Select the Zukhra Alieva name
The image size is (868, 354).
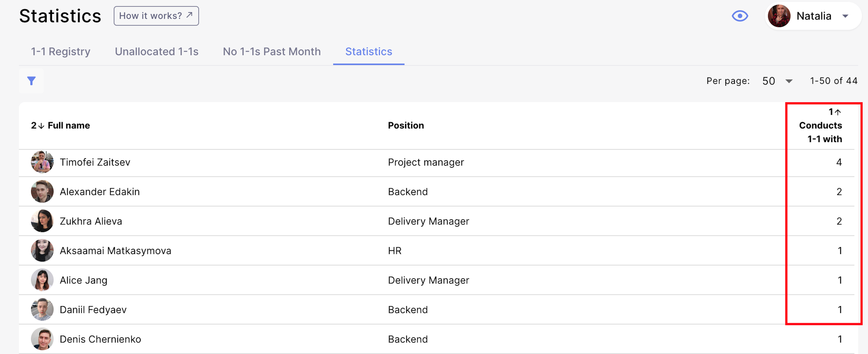tap(91, 221)
